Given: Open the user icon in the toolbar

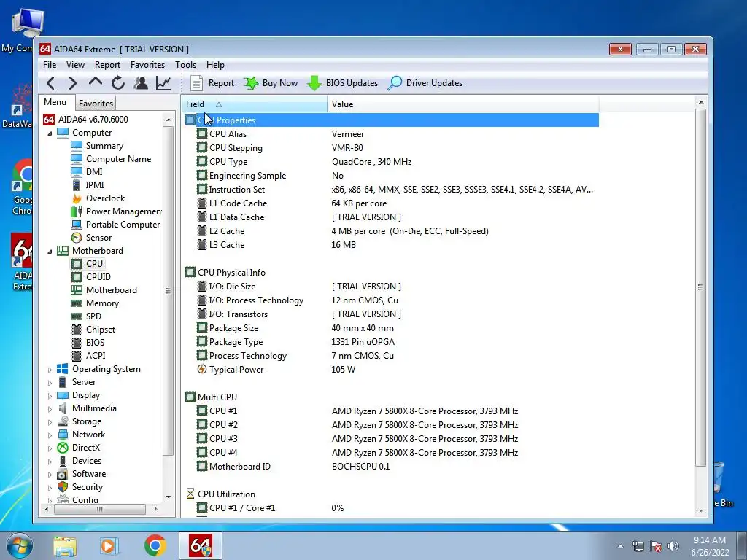Looking at the screenshot, I should tap(141, 83).
